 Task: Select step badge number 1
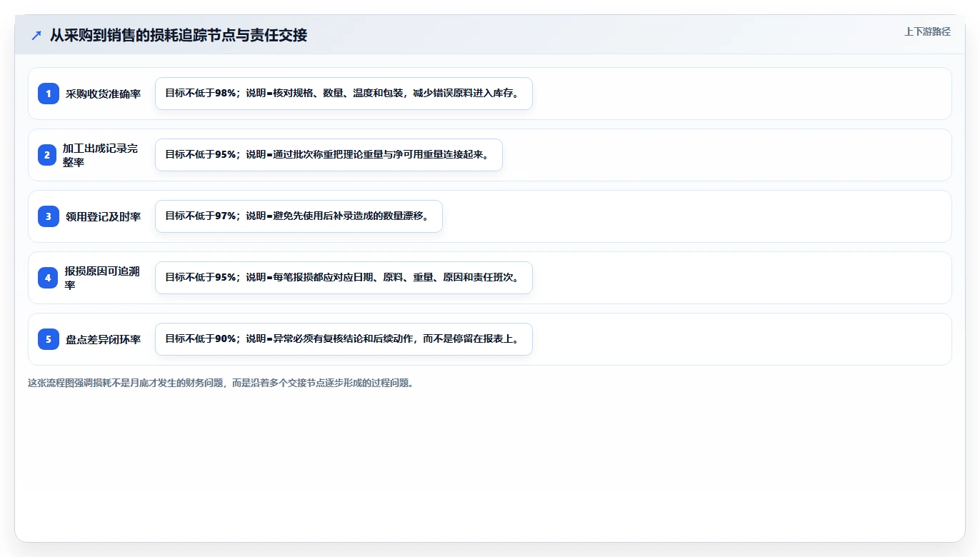[49, 94]
